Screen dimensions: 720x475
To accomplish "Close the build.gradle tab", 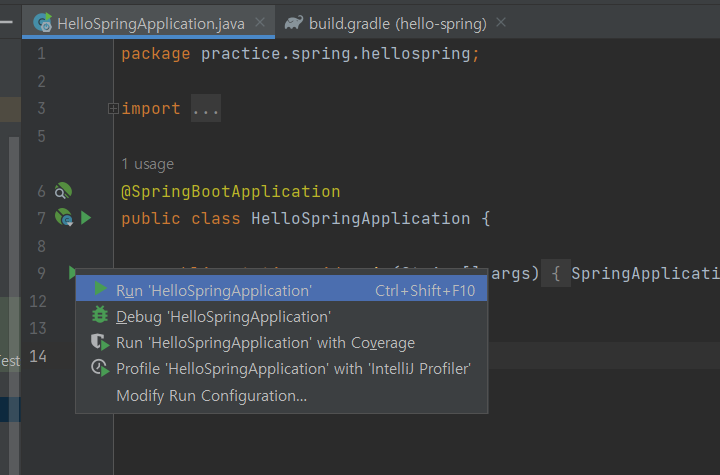I will click(501, 22).
